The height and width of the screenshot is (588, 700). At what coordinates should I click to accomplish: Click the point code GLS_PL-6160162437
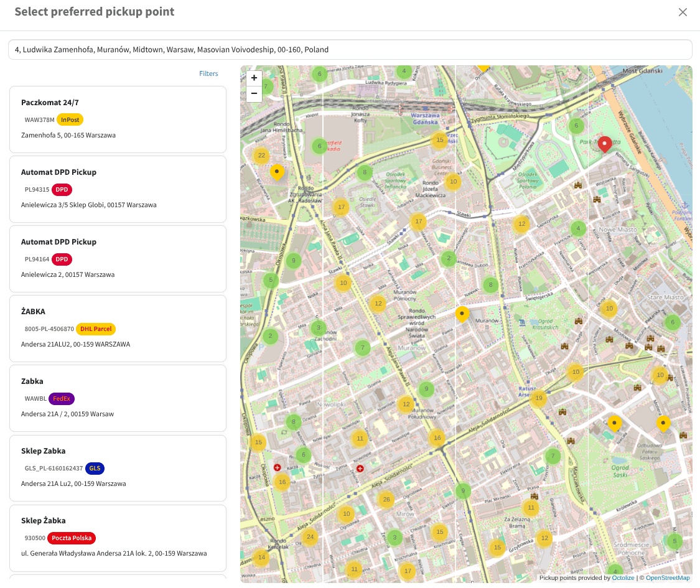click(x=54, y=469)
